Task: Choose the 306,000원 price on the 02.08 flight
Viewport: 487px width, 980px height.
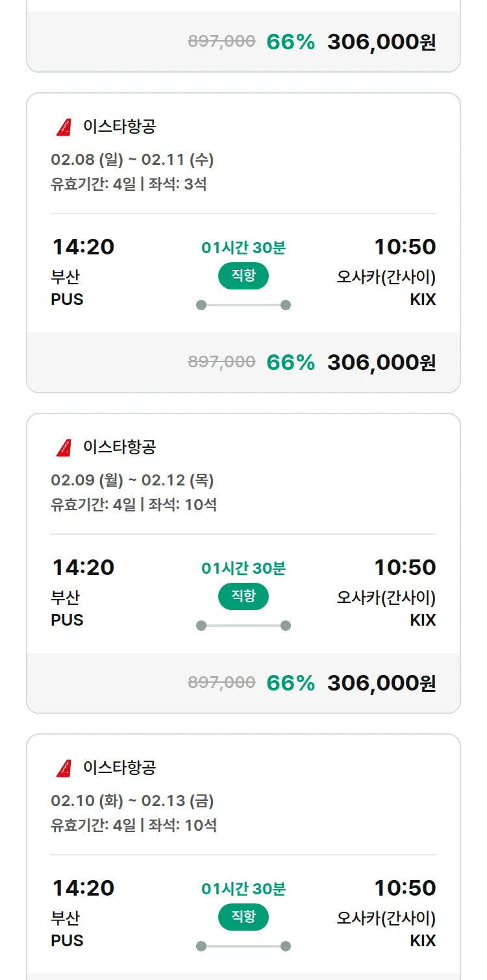Action: pos(381,362)
